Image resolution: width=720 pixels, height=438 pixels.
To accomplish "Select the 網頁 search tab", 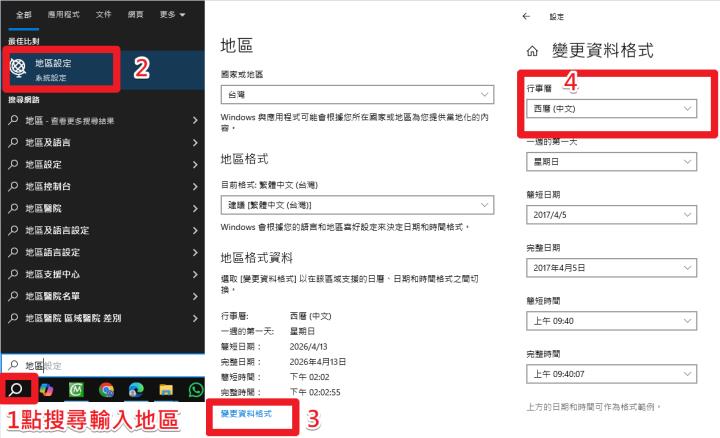I will click(135, 15).
